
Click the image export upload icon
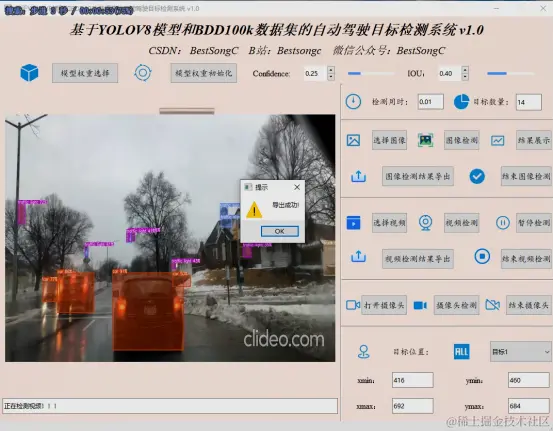point(358,176)
